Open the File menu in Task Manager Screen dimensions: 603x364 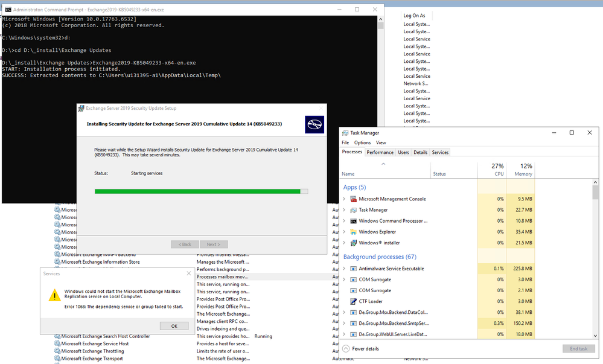click(345, 142)
